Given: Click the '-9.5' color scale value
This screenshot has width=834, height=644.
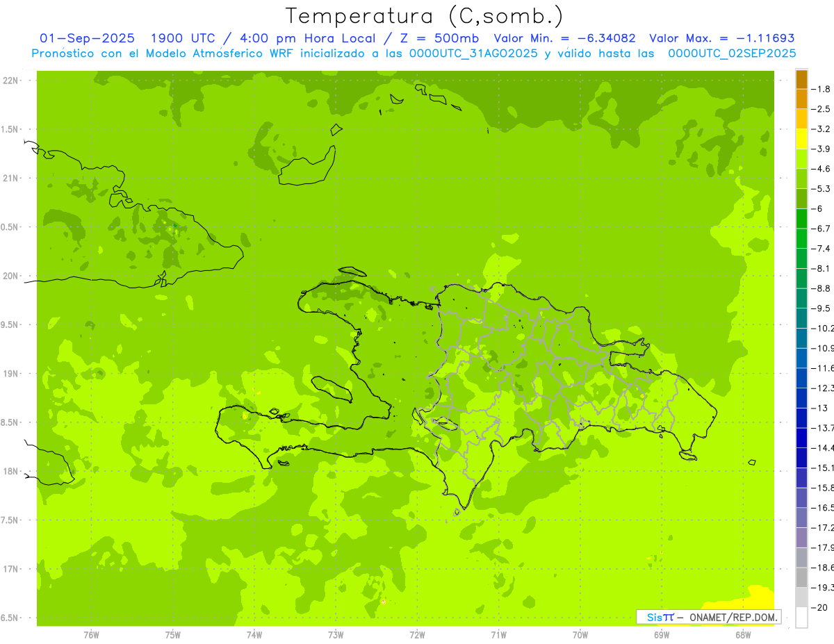Looking at the screenshot, I should [x=821, y=308].
